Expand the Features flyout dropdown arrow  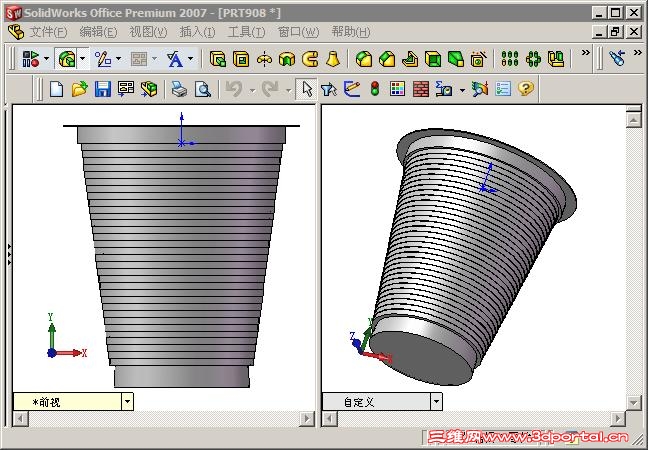tap(83, 59)
